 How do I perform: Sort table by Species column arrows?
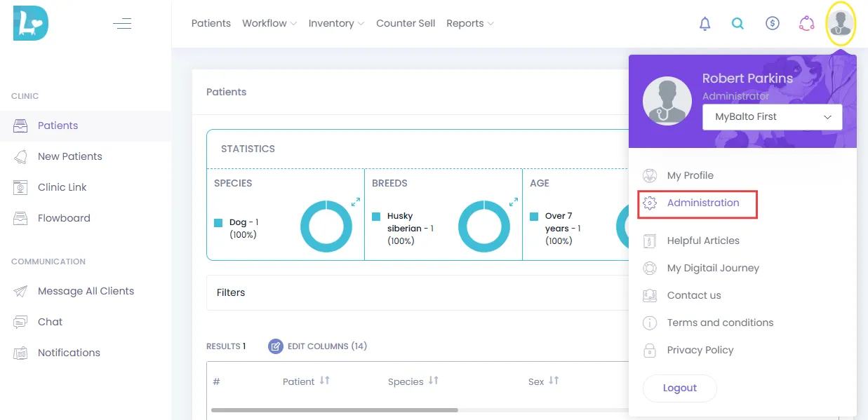click(x=433, y=381)
